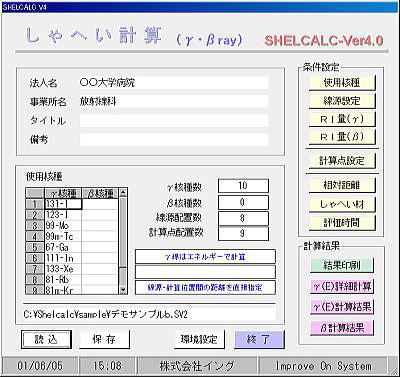Open the 使用核種 settings button
Image resolution: width=400 pixels, height=377 pixels.
[x=342, y=83]
